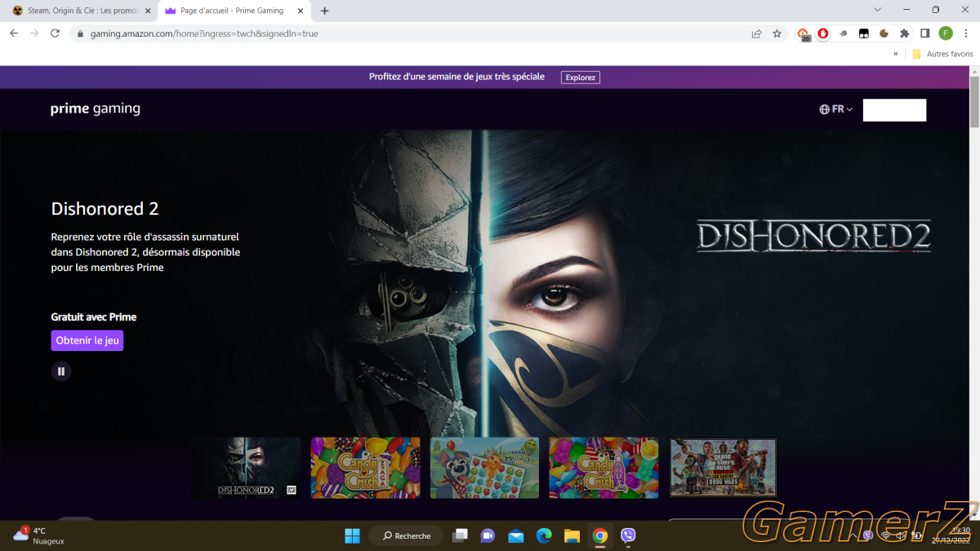Open the red stop-hand ad blocker extension
This screenshot has height=551, width=980.
pyautogui.click(x=823, y=33)
